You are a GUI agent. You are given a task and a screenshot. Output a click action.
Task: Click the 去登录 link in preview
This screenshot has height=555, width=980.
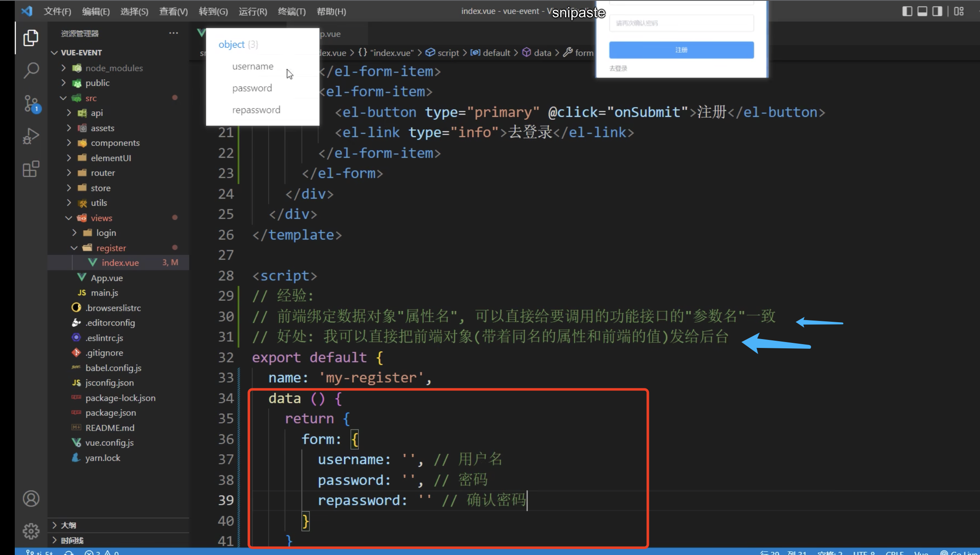pyautogui.click(x=618, y=68)
